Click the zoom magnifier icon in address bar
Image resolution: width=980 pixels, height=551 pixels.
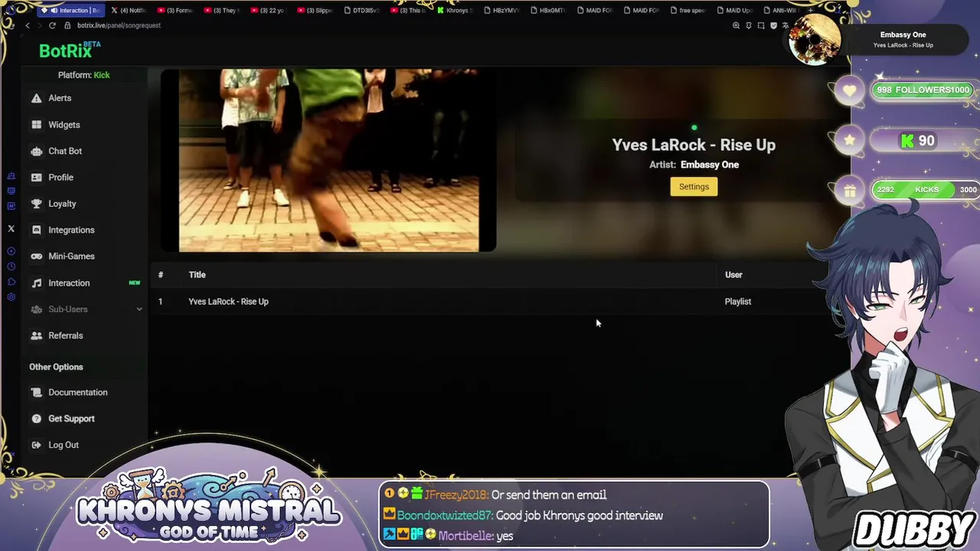coord(736,25)
